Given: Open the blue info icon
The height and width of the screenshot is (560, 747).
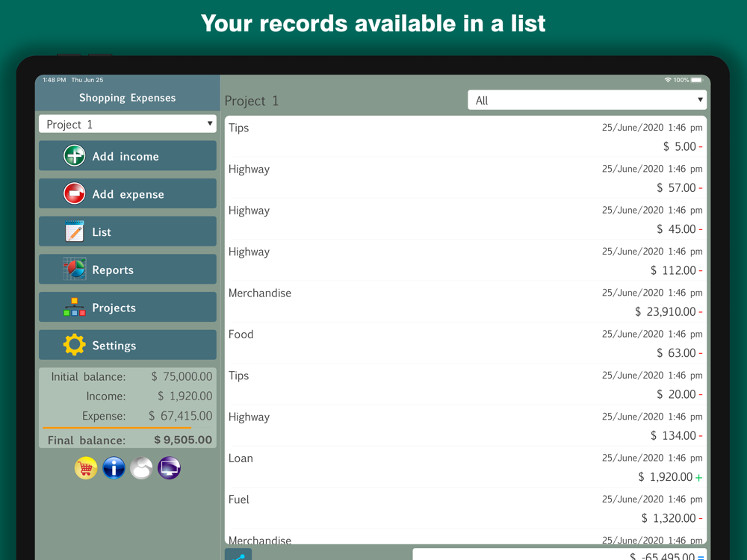Looking at the screenshot, I should click(114, 468).
